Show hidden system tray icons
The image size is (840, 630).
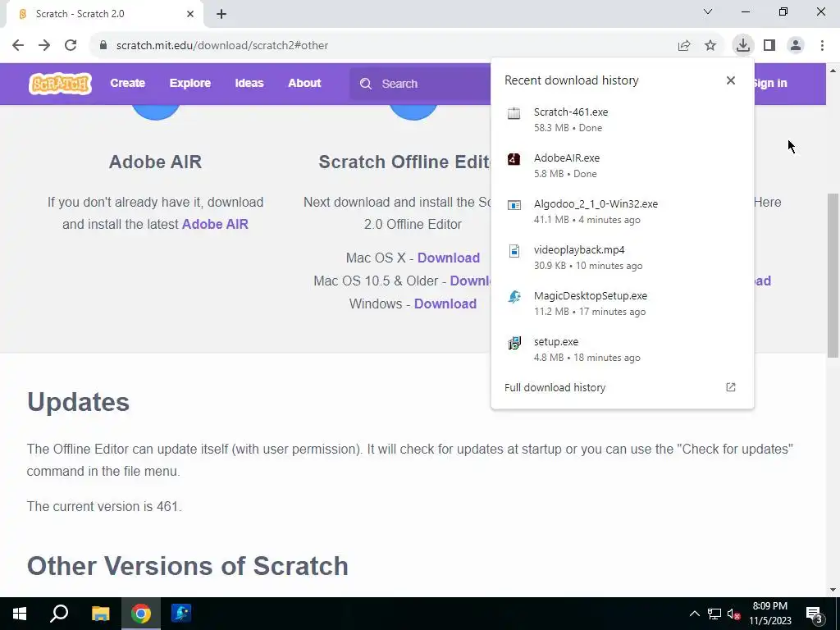694,614
